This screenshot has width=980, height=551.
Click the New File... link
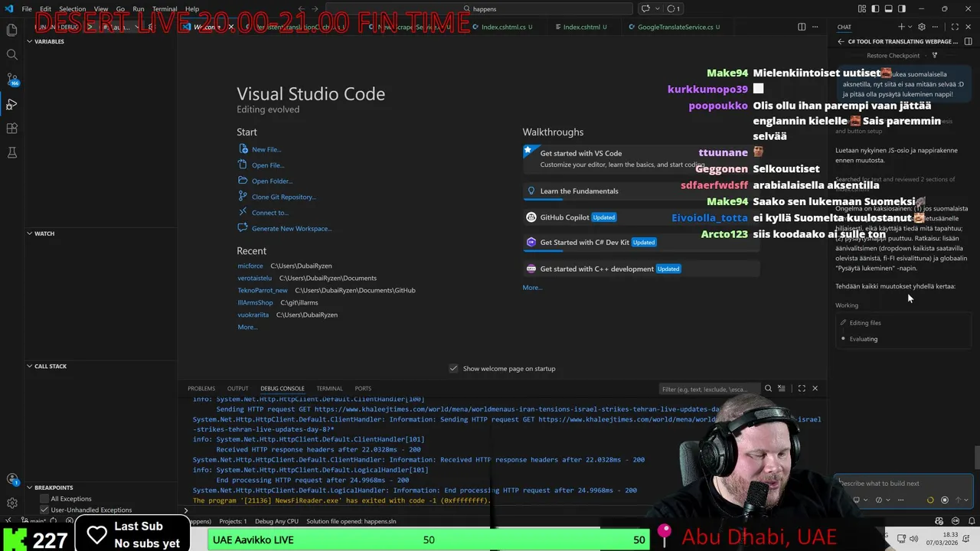coord(266,149)
